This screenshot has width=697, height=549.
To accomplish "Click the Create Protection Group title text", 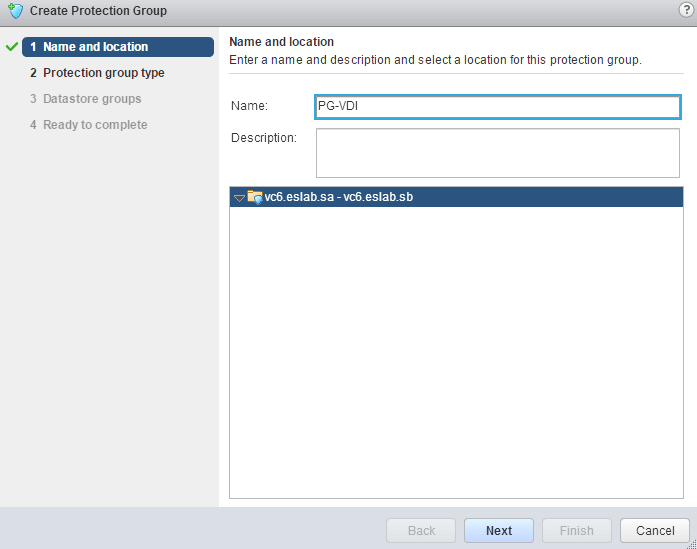I will click(x=98, y=11).
